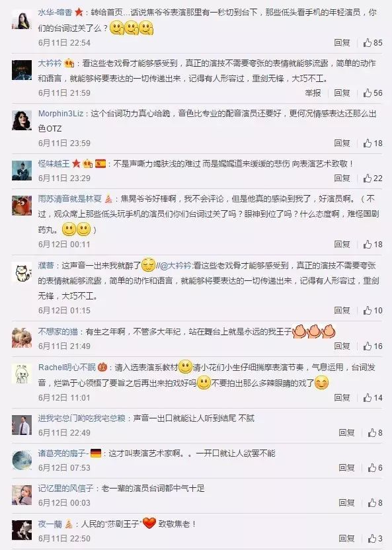Click the @大衿衿 mention in 濮菩's comment
Viewport: 392px width, 550px height.
click(176, 266)
